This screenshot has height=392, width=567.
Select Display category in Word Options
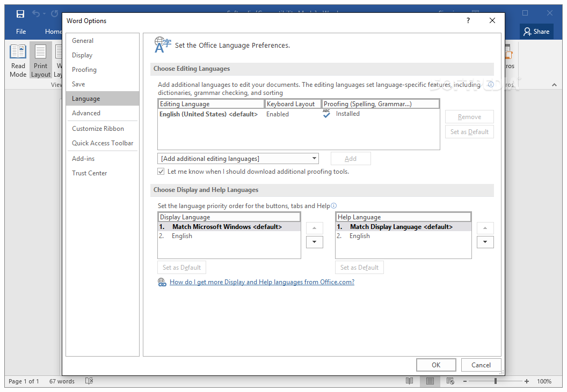coord(103,55)
